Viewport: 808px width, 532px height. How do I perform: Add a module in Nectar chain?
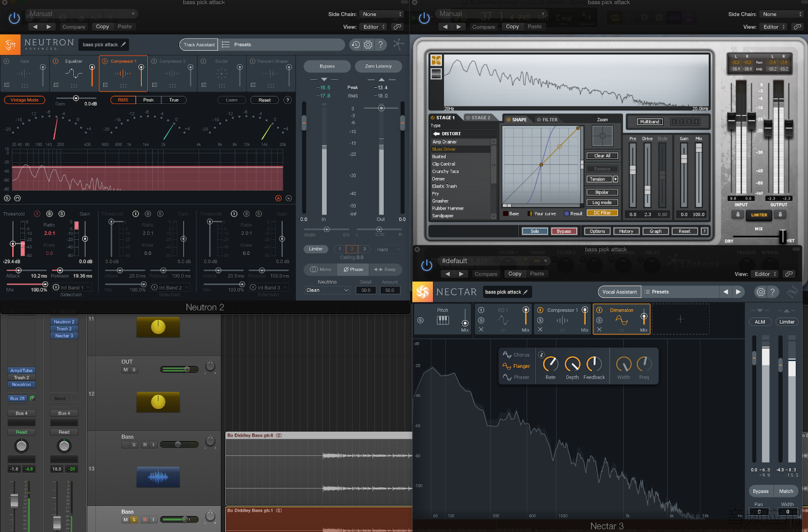pos(680,319)
